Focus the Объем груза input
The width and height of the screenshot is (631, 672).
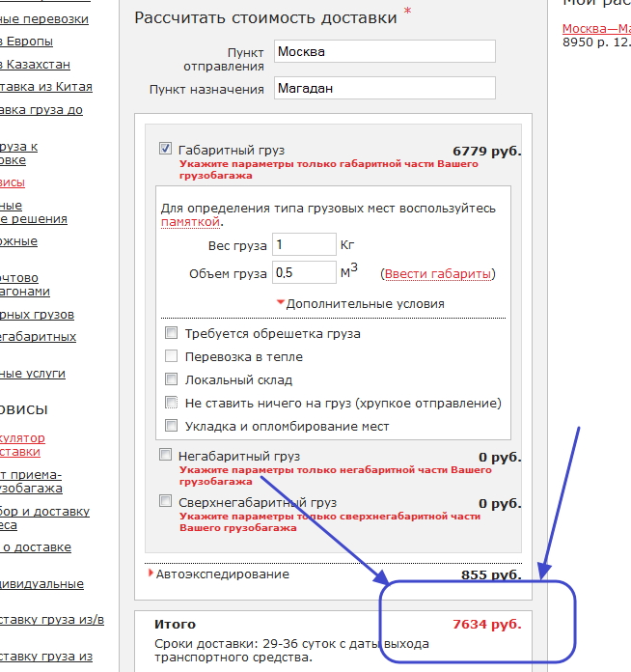304,273
